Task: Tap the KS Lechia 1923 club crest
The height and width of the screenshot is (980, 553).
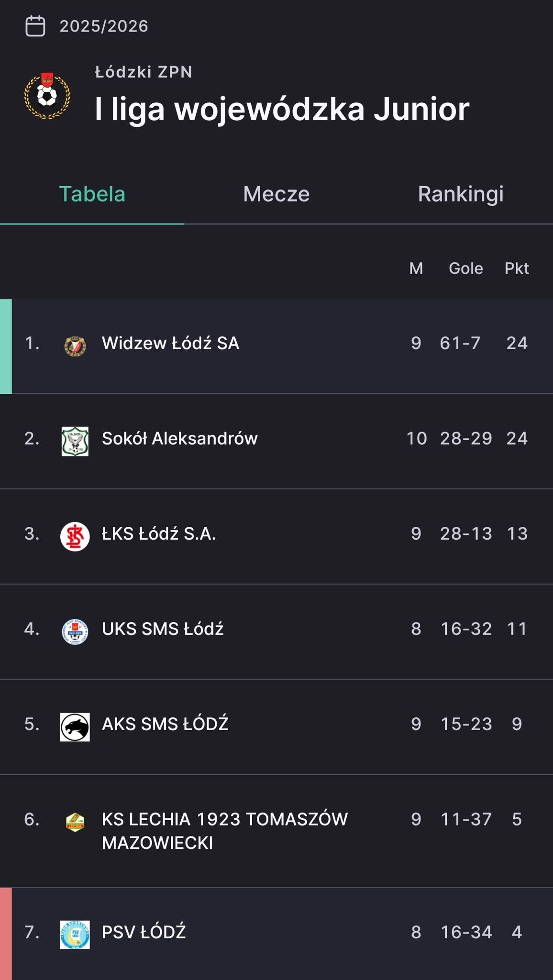Action: point(75,822)
